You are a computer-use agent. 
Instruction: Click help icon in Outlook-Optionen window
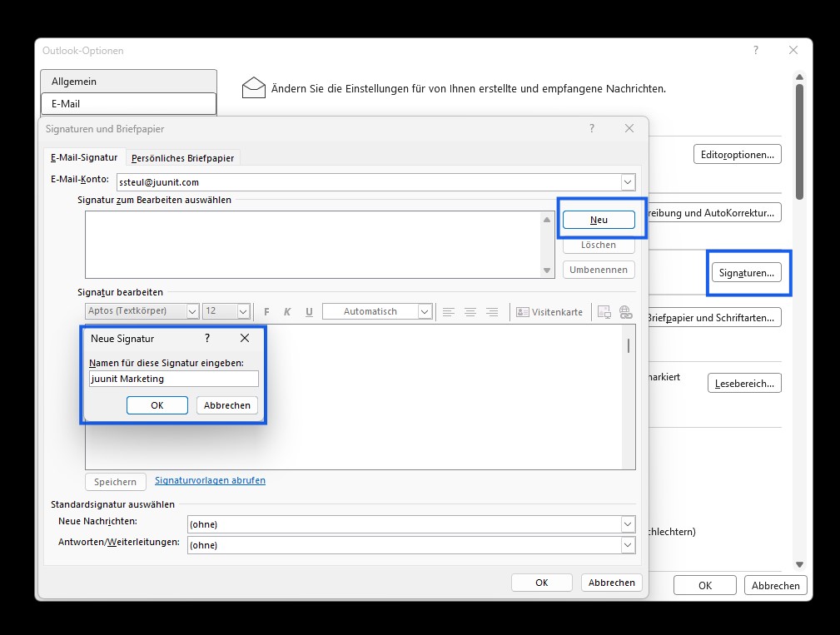[x=756, y=50]
